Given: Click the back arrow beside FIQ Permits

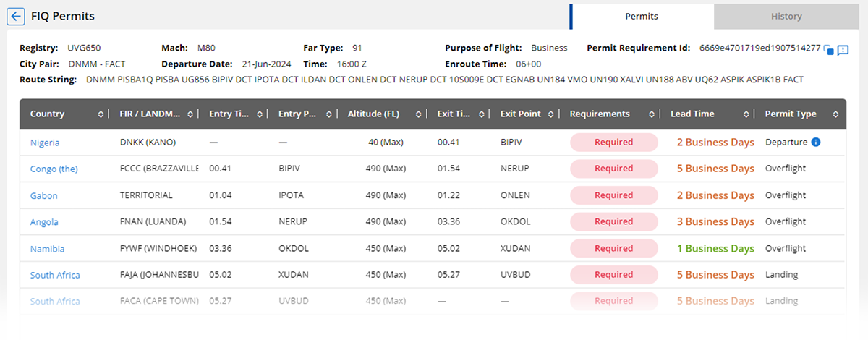Looking at the screenshot, I should (x=16, y=16).
